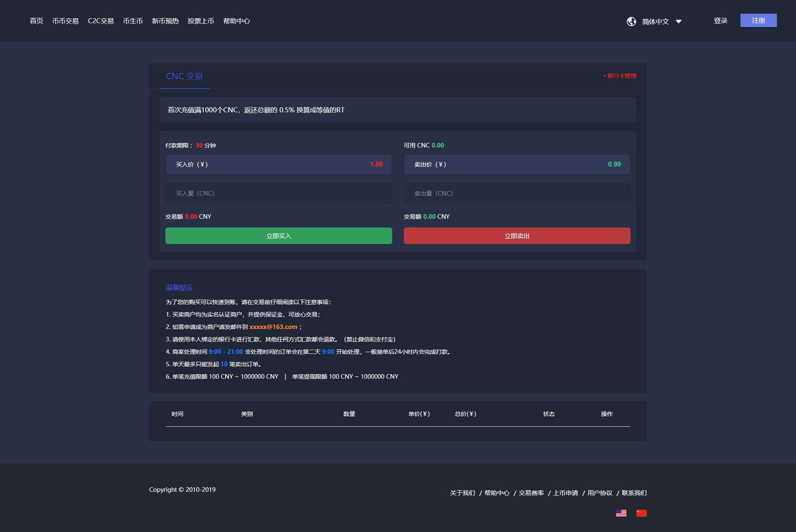796x532 pixels.
Task: Navigate to 新币预热 page
Action: click(x=165, y=21)
